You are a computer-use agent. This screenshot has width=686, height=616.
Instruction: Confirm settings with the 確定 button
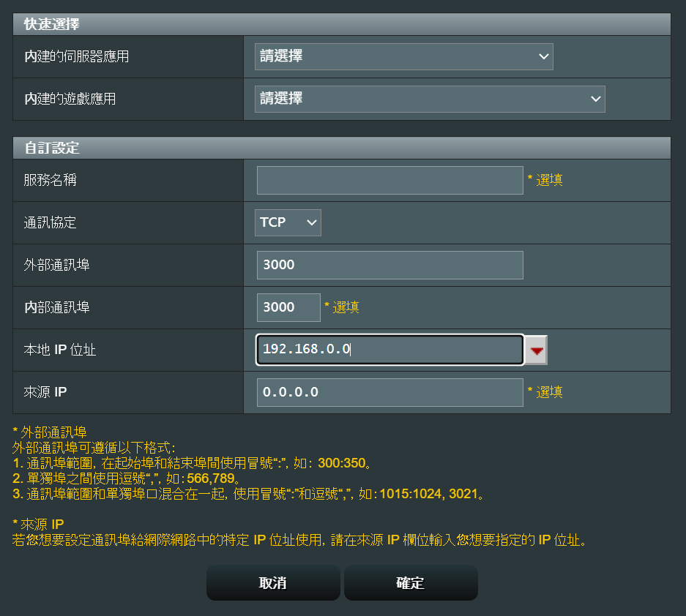click(411, 583)
